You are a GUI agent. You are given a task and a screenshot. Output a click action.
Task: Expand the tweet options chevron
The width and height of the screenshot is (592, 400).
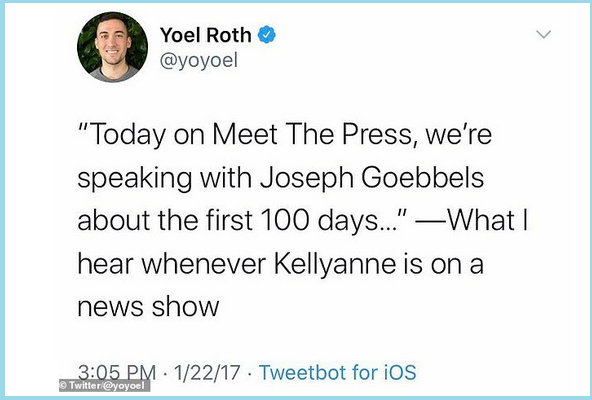click(x=543, y=34)
